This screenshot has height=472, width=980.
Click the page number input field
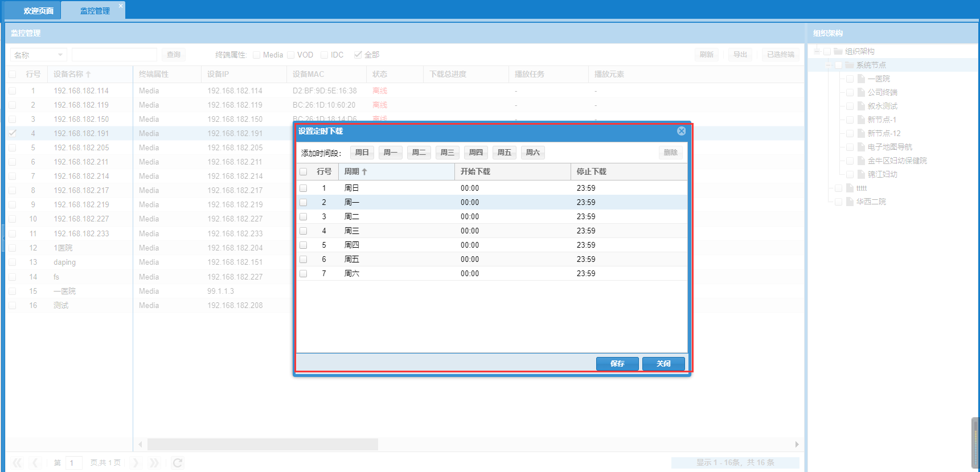coord(74,463)
